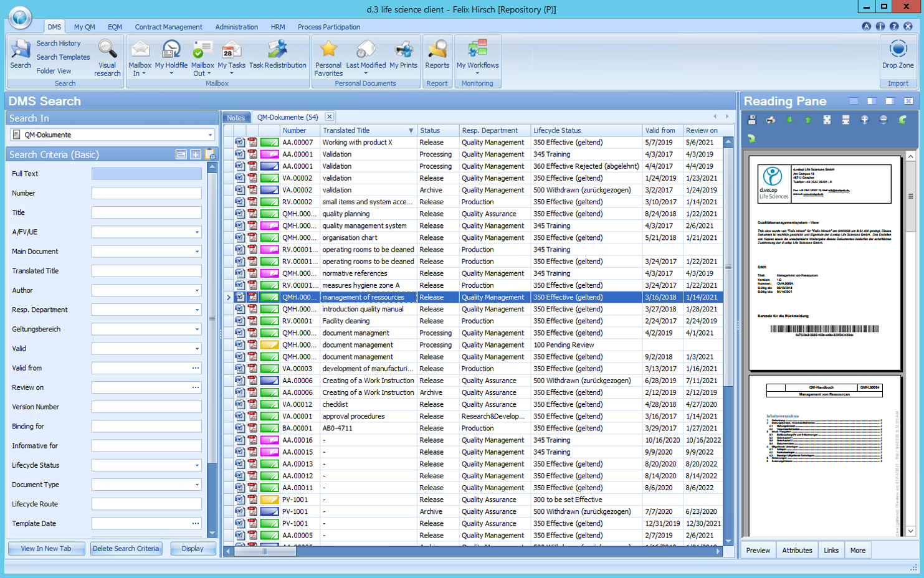
Task: Click green up arrow in Reading Pane
Action: pyautogui.click(x=808, y=120)
